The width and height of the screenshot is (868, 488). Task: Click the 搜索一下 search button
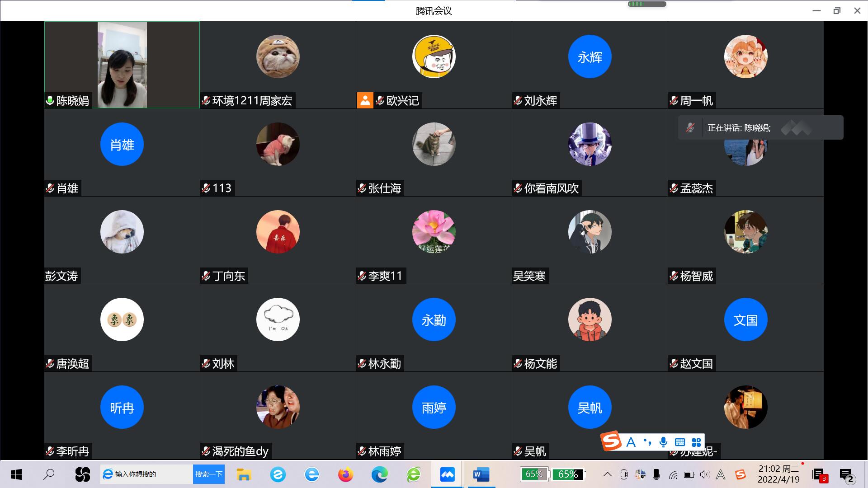(208, 474)
